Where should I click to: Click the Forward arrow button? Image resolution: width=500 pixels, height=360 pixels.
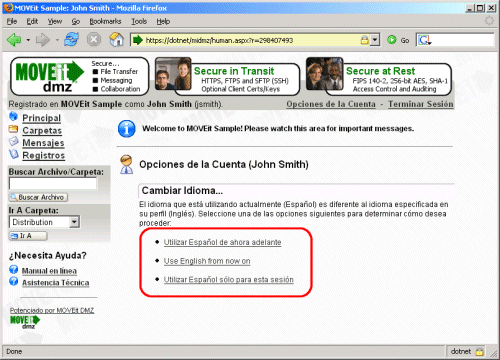[43, 40]
